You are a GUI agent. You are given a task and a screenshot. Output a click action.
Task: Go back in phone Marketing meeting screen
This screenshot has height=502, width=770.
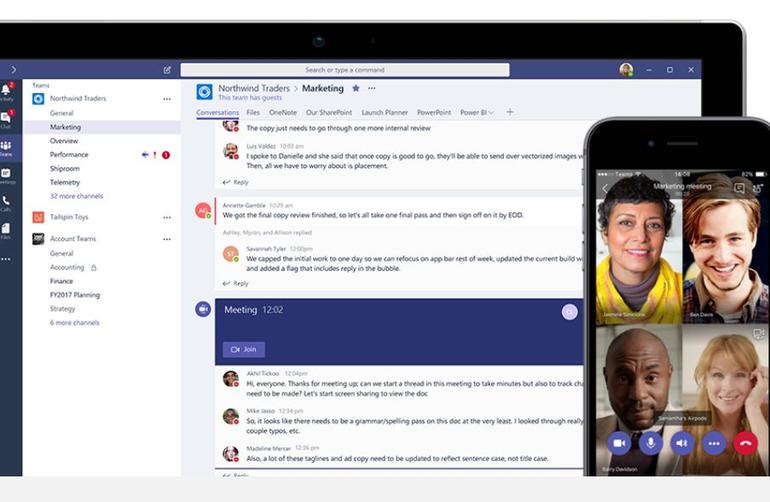[605, 188]
